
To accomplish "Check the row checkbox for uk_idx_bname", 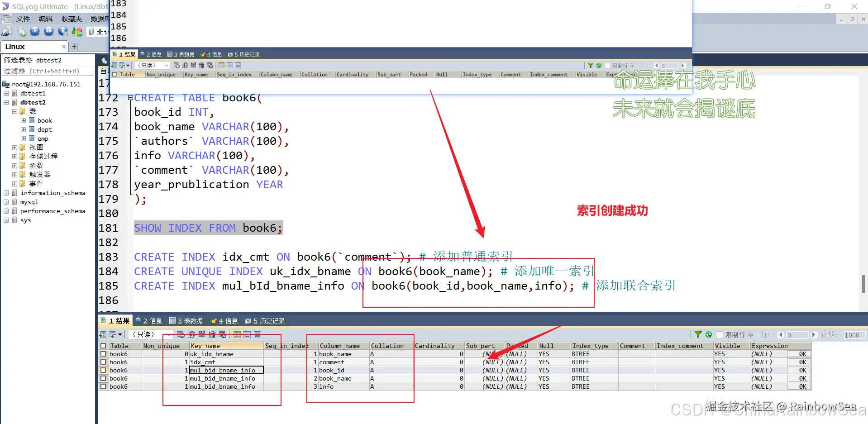I will pyautogui.click(x=103, y=354).
